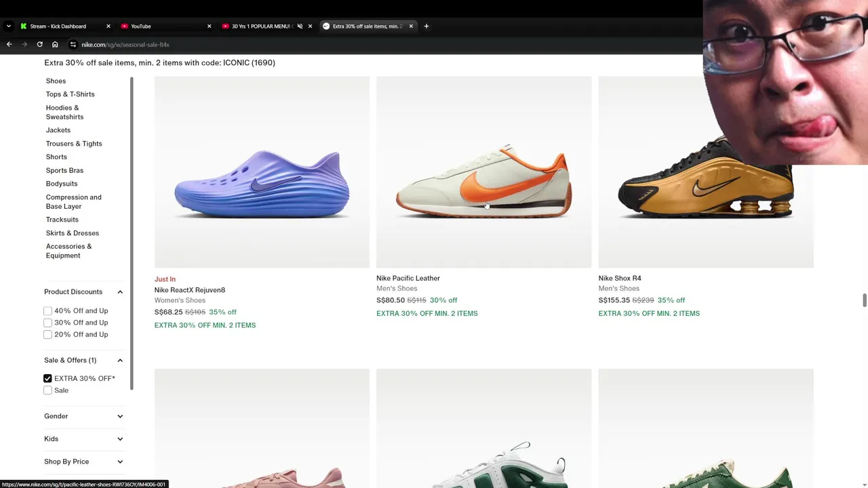
Task: Collapse the Product Discounts filter section
Action: pyautogui.click(x=120, y=291)
